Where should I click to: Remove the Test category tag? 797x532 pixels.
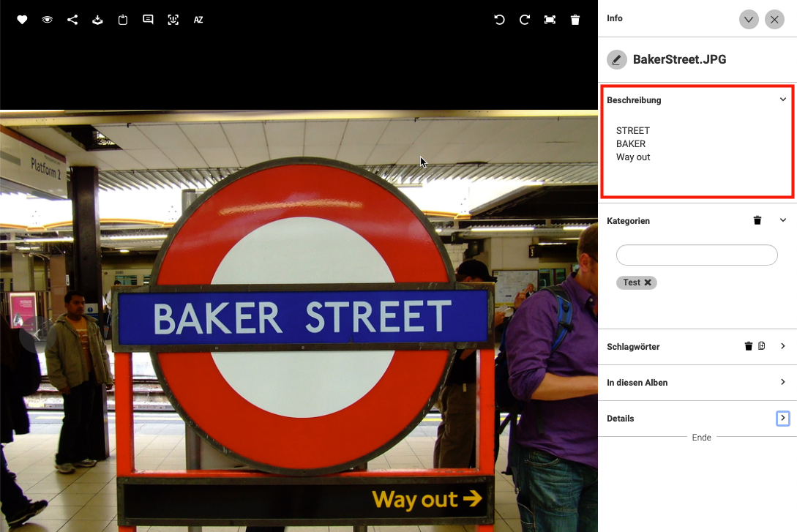pyautogui.click(x=648, y=282)
